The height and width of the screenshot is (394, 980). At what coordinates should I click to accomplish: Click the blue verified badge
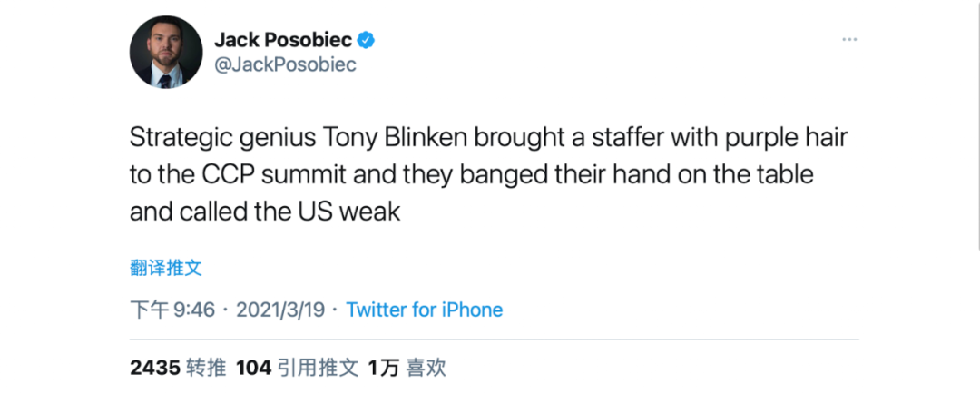366,40
